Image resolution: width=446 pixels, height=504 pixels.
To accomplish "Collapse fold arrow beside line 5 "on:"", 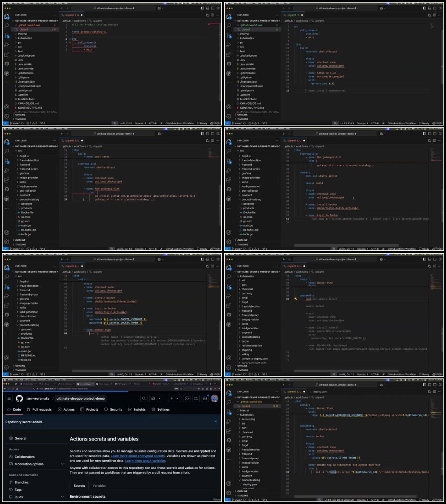I will point(70,39).
